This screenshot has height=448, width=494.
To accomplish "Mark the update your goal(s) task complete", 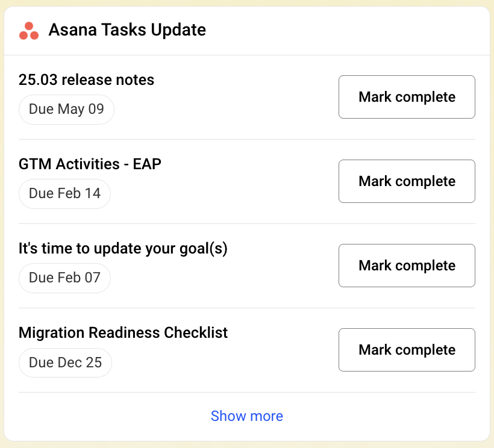I will (407, 266).
